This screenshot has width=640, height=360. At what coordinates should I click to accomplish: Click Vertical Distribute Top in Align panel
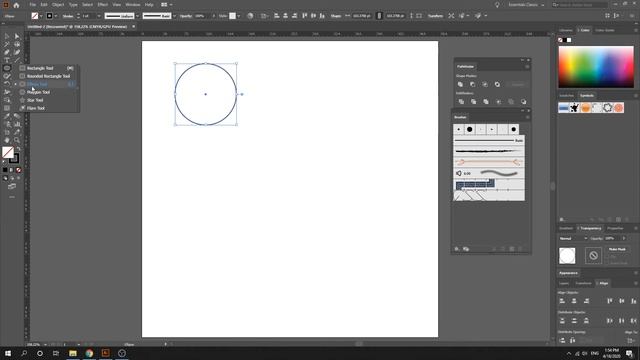point(562,321)
